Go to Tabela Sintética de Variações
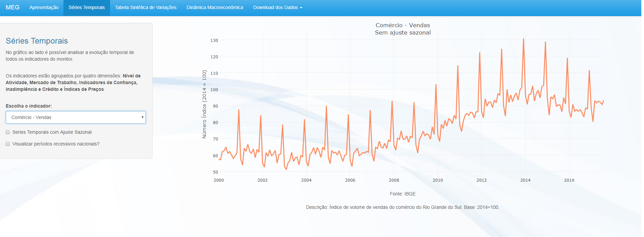 [x=146, y=7]
